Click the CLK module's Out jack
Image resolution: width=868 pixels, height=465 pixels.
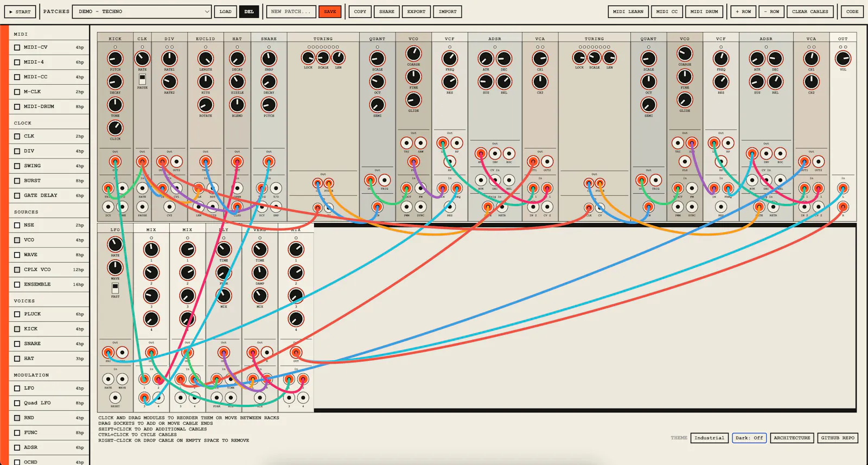click(142, 161)
